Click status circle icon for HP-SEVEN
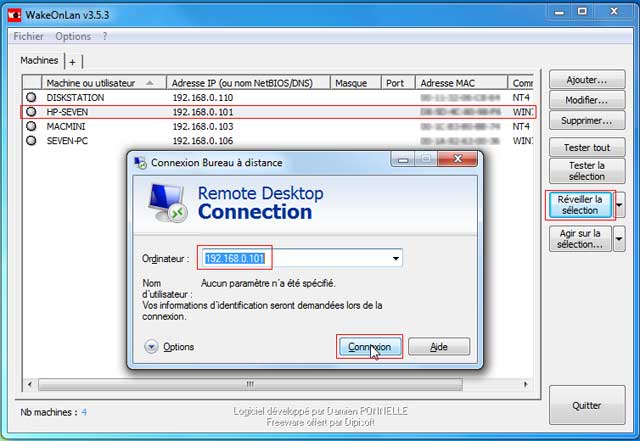Viewport: 640px width, 441px height. [x=31, y=111]
